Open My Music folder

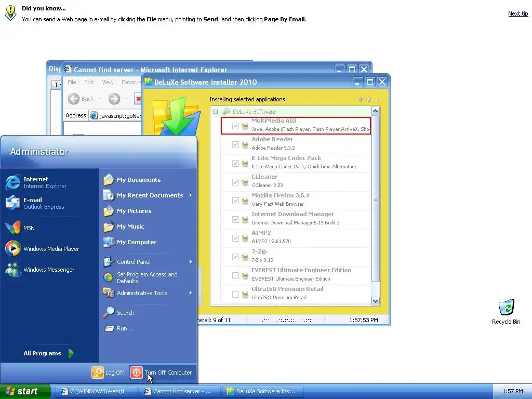[x=124, y=227]
